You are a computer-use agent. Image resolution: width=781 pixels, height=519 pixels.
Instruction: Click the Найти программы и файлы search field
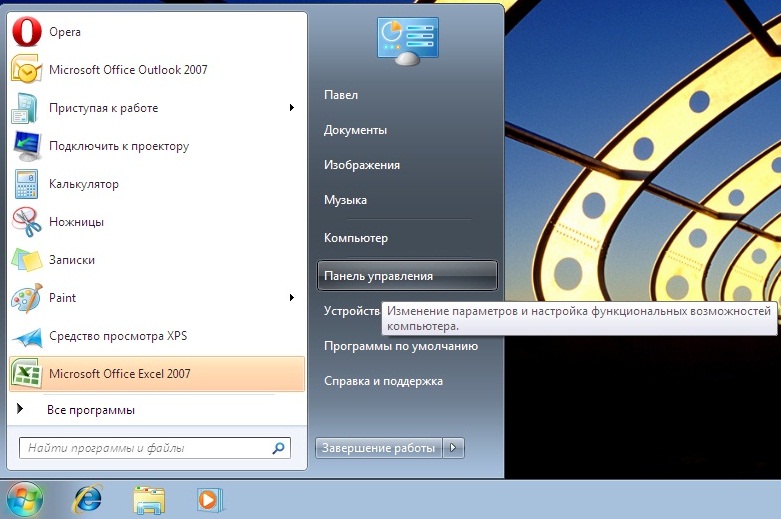coord(145,449)
